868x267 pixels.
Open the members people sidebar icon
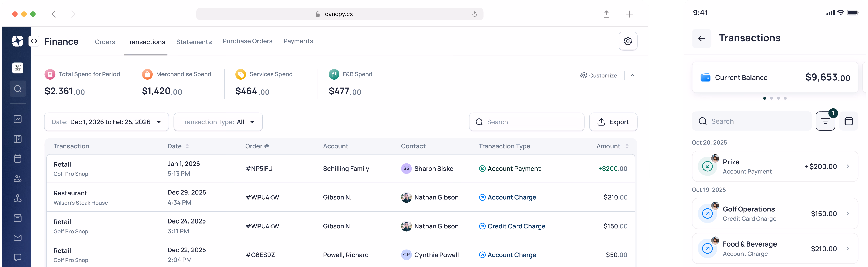click(x=17, y=178)
